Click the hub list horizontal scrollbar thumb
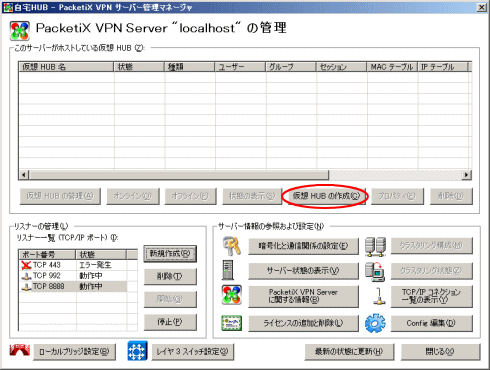Viewport: 490px width, 370px height. tap(179, 175)
